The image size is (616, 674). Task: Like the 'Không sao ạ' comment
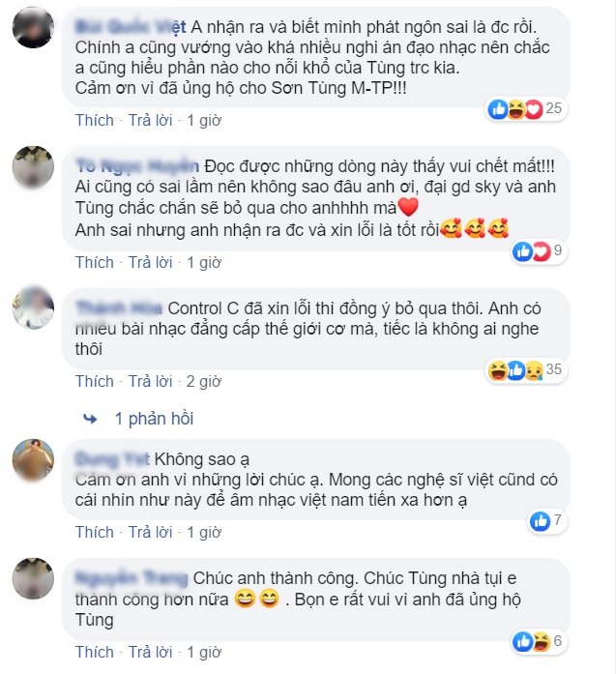click(95, 533)
